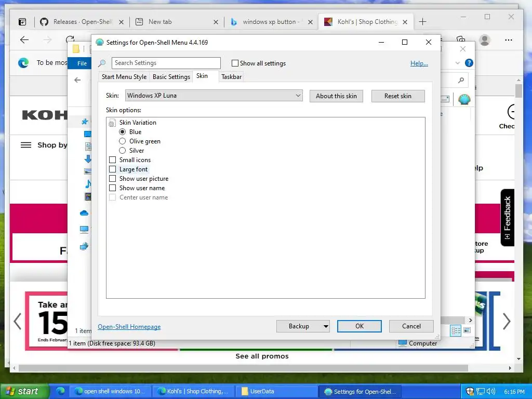Select Downloads arrow icon in Explorer sidebar

(x=87, y=159)
